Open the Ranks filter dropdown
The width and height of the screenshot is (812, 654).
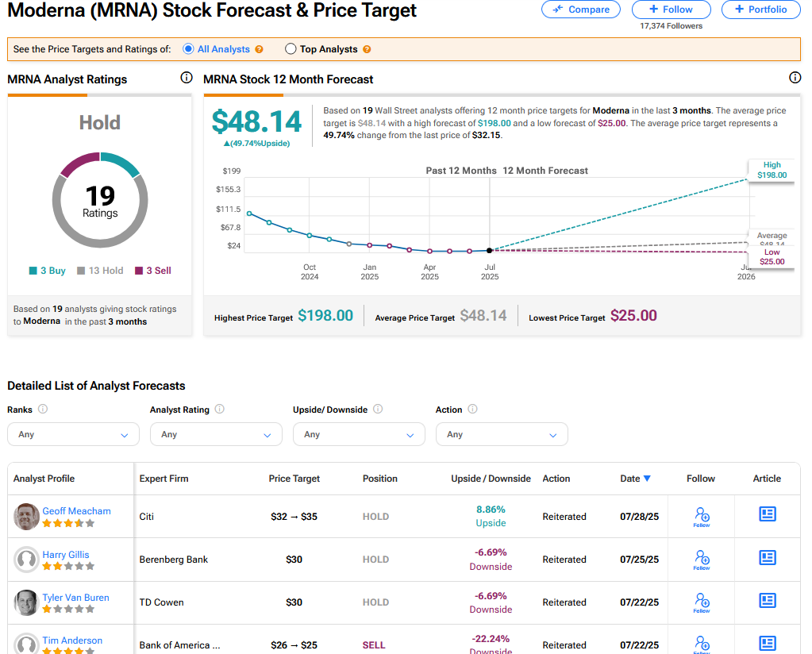73,434
